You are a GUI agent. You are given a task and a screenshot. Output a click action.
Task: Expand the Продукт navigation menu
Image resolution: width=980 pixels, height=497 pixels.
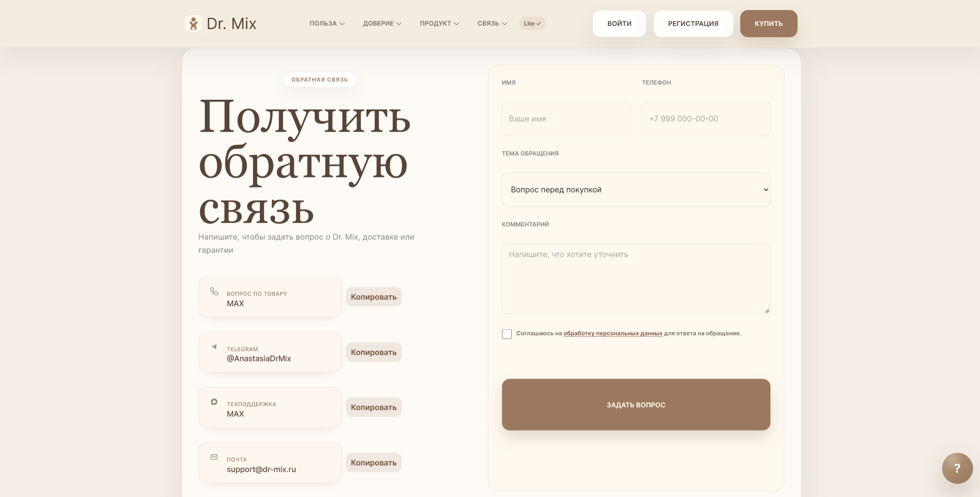[x=439, y=24]
